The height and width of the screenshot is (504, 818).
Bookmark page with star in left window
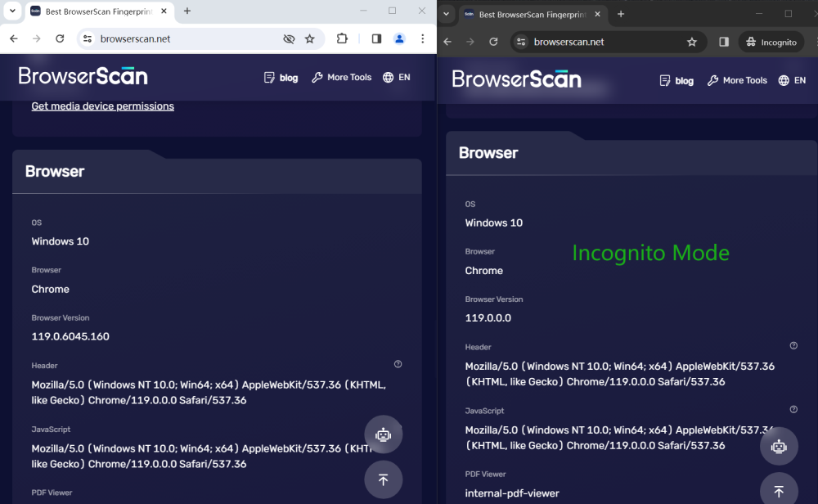[x=310, y=38]
